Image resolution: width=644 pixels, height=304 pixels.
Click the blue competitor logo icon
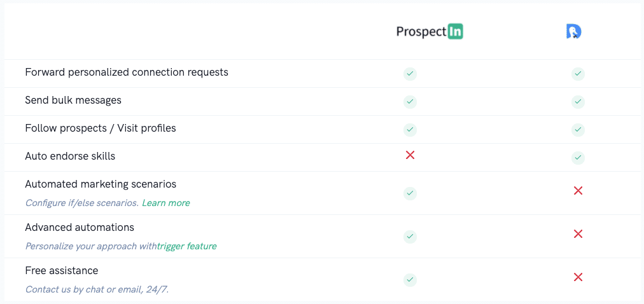point(574,32)
